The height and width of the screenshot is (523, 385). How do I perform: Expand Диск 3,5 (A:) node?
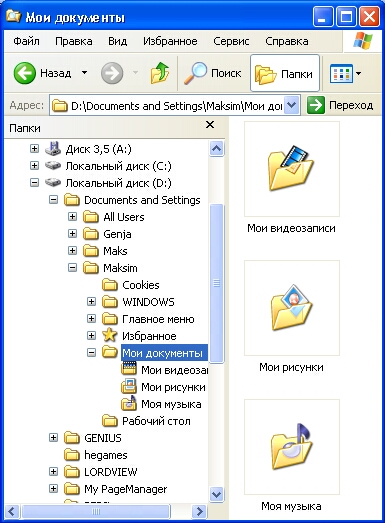[x=34, y=148]
